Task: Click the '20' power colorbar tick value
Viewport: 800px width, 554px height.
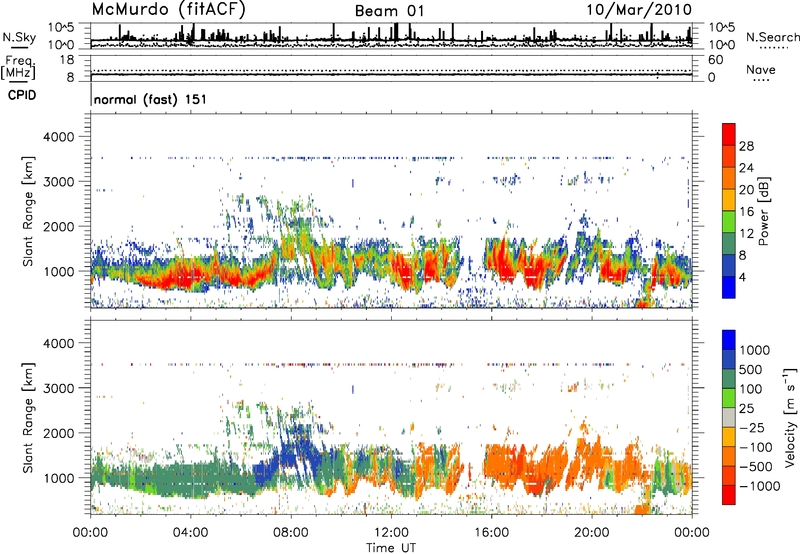Action: (x=746, y=190)
